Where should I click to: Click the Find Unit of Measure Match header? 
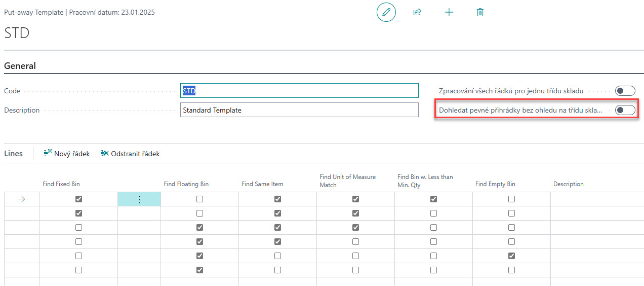click(x=347, y=181)
